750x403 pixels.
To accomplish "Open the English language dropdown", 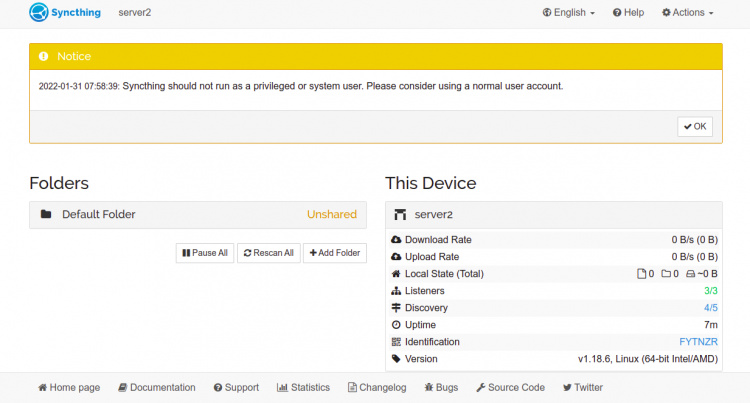I will [569, 13].
